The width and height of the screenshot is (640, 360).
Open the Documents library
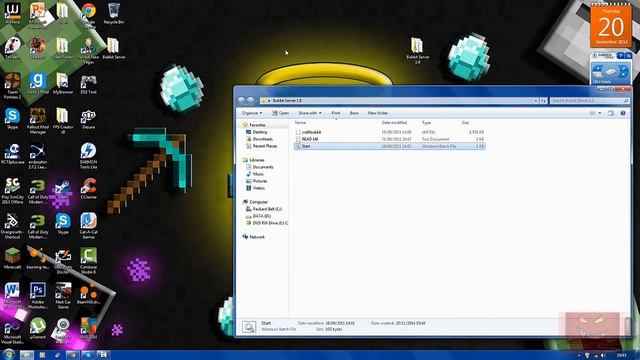pos(260,167)
